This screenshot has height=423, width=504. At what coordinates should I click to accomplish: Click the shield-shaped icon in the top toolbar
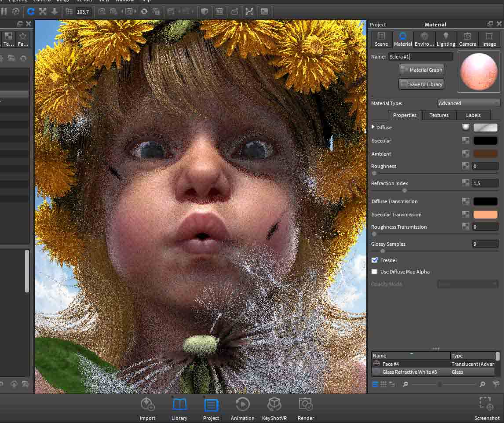click(x=204, y=11)
